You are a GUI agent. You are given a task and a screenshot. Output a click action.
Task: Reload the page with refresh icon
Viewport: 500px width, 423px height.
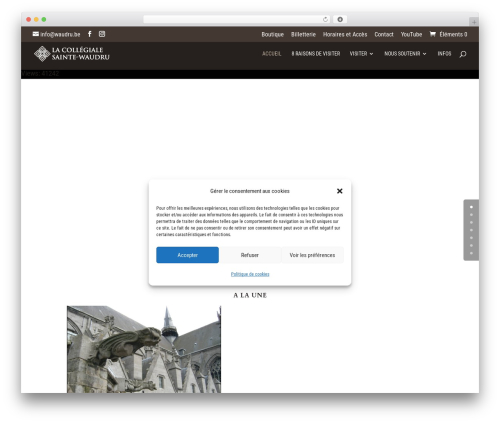325,19
